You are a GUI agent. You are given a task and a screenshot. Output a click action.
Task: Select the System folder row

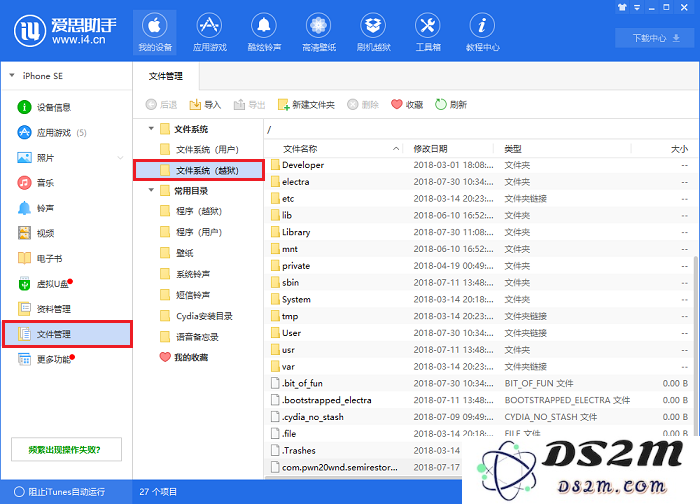[x=479, y=300]
